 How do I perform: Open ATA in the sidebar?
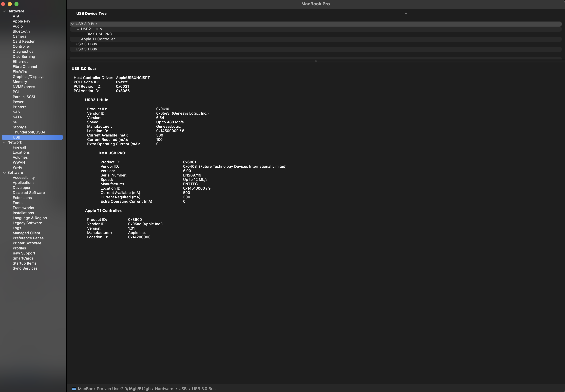click(16, 16)
